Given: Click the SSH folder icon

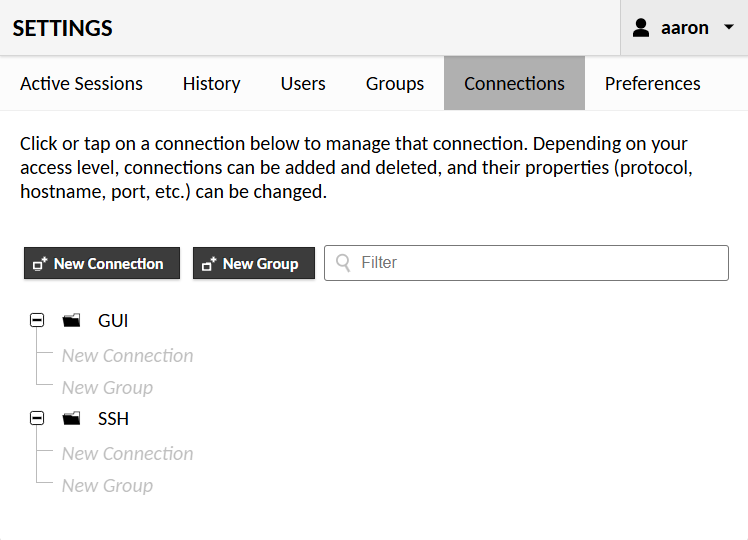Looking at the screenshot, I should [71, 419].
